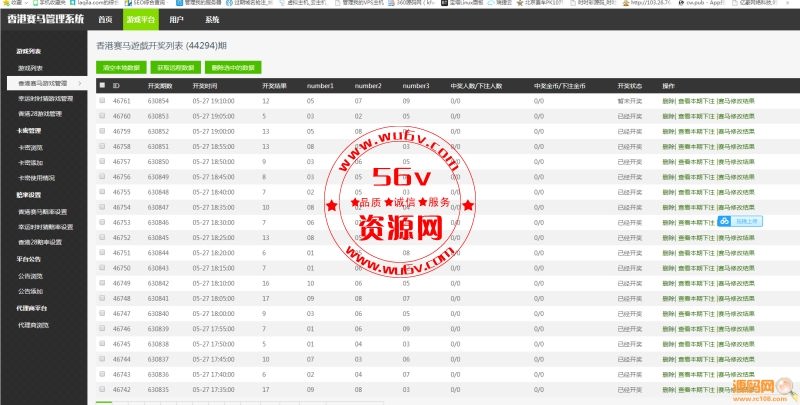The height and width of the screenshot is (405, 800).
Task: Open 公告添加 in sidebar
Action: (x=31, y=291)
